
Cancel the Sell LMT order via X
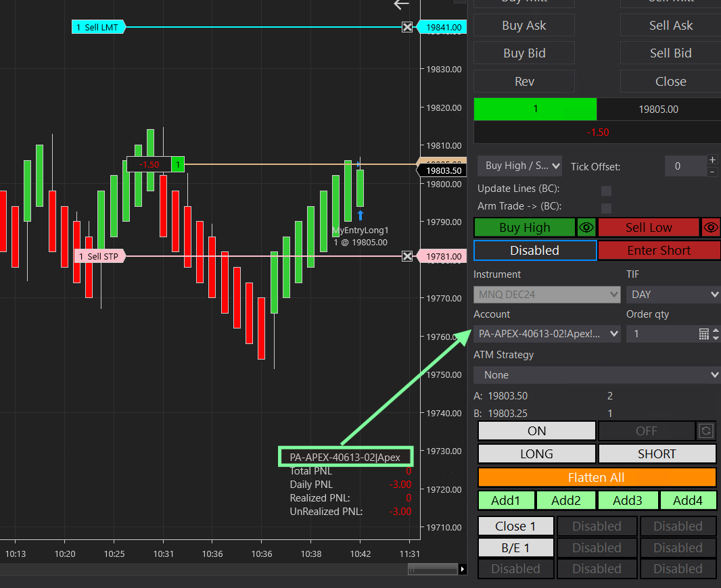[x=407, y=27]
